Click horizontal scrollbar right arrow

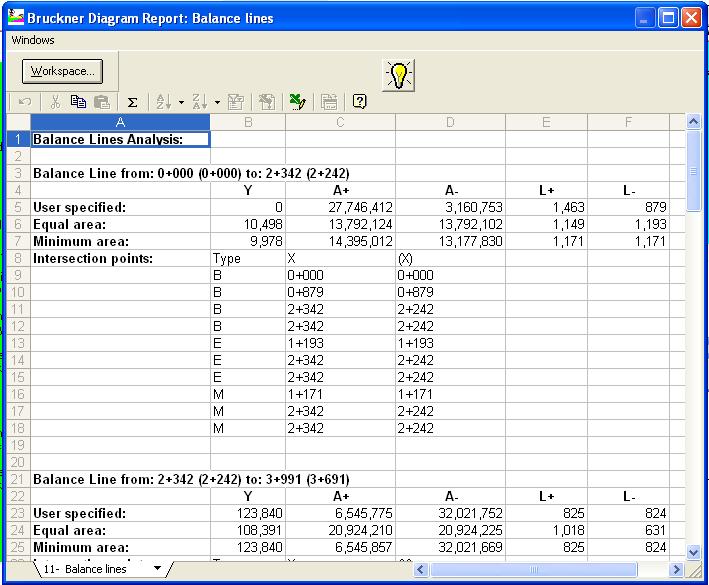point(676,569)
